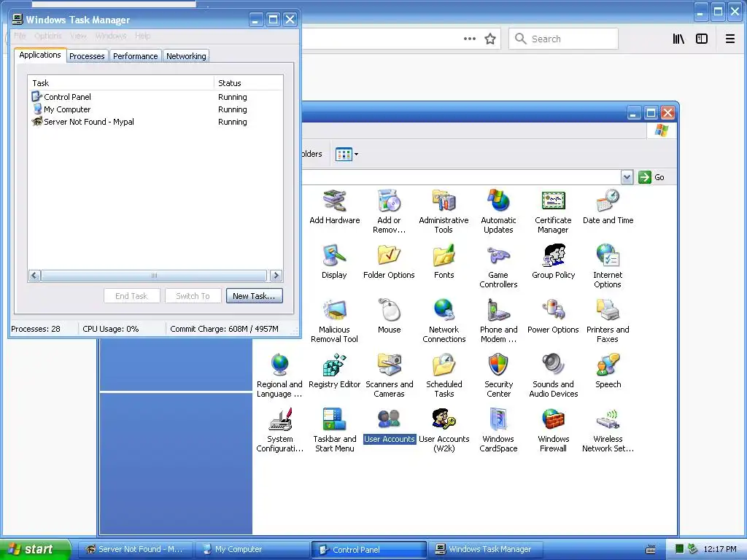Open Wireless Network Setup icon
This screenshot has height=560, width=747.
[608, 430]
